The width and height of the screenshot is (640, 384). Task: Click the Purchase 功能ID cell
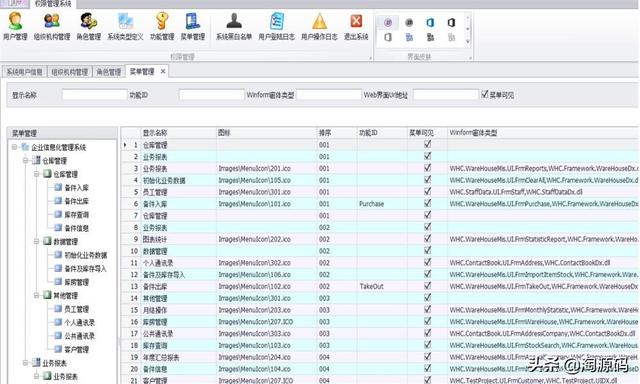tap(382, 204)
